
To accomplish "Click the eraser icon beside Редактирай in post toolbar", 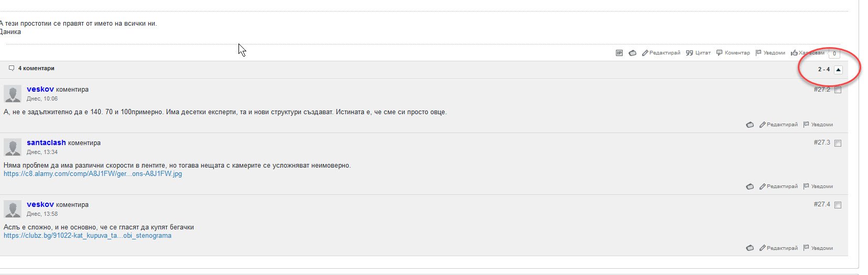I will tap(633, 53).
